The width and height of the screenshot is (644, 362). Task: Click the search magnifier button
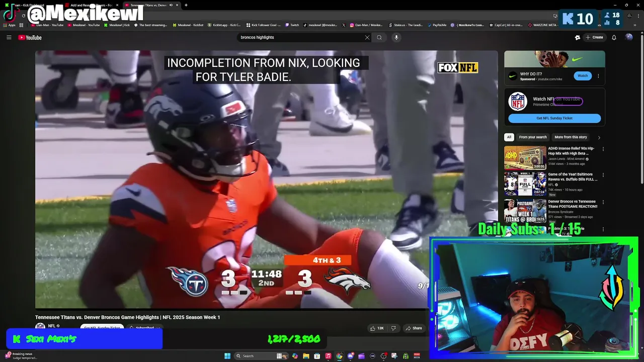pos(379,37)
